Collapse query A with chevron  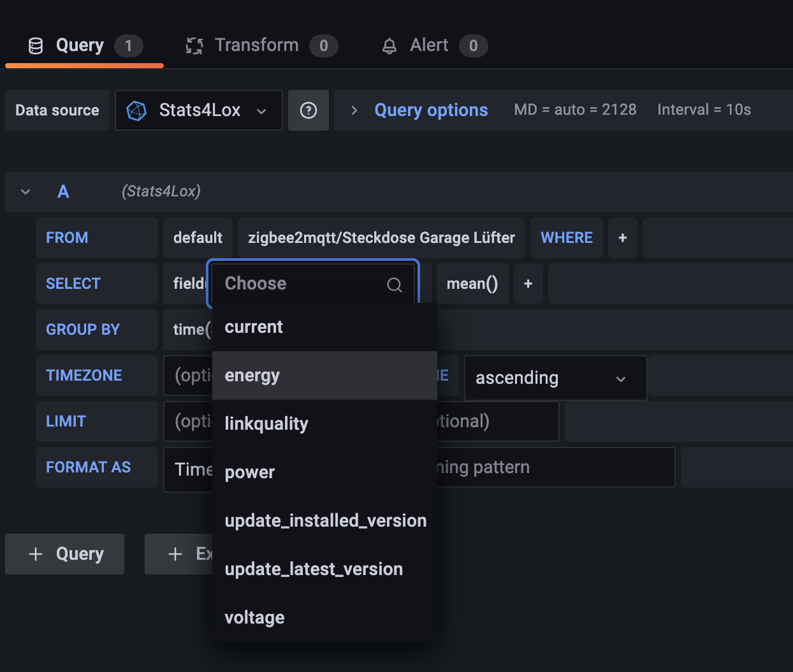[25, 192]
